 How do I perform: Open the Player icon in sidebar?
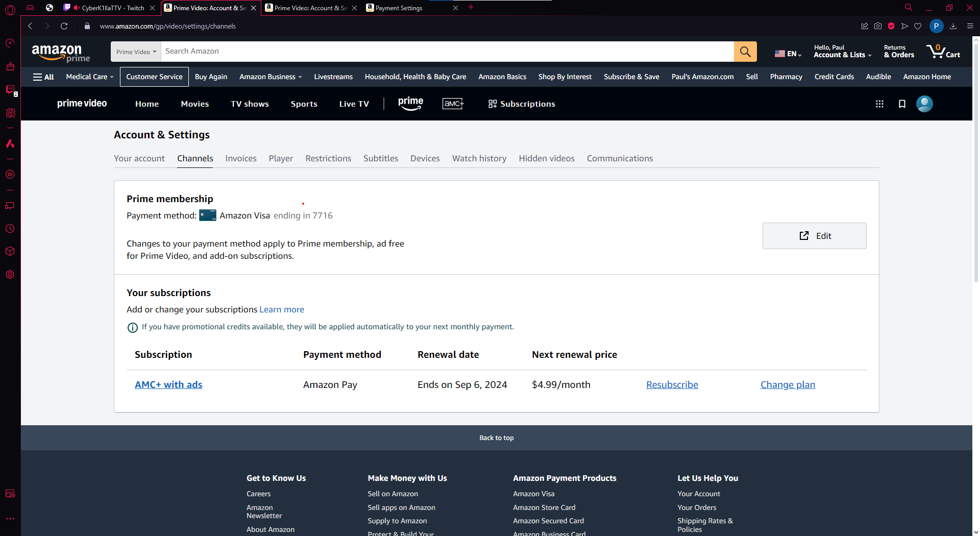pyautogui.click(x=10, y=175)
